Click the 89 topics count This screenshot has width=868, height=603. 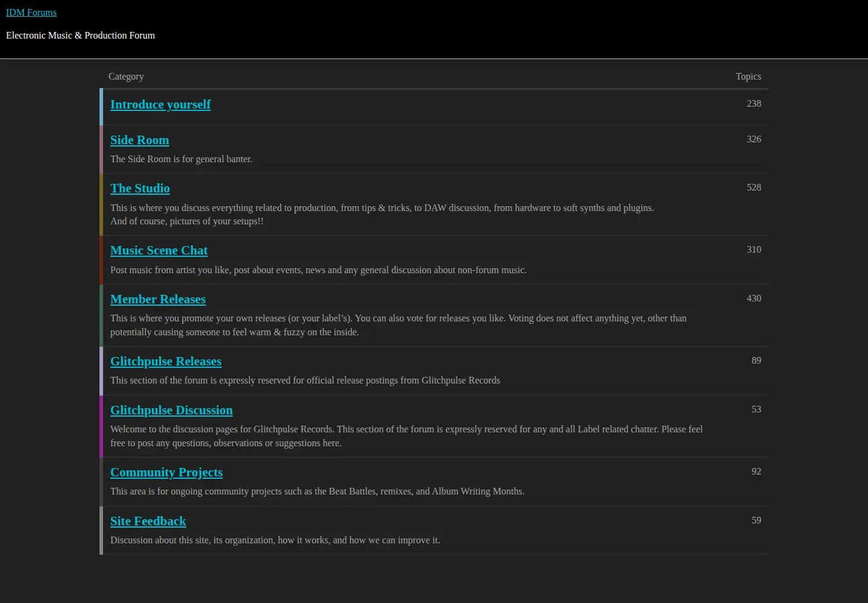point(756,361)
